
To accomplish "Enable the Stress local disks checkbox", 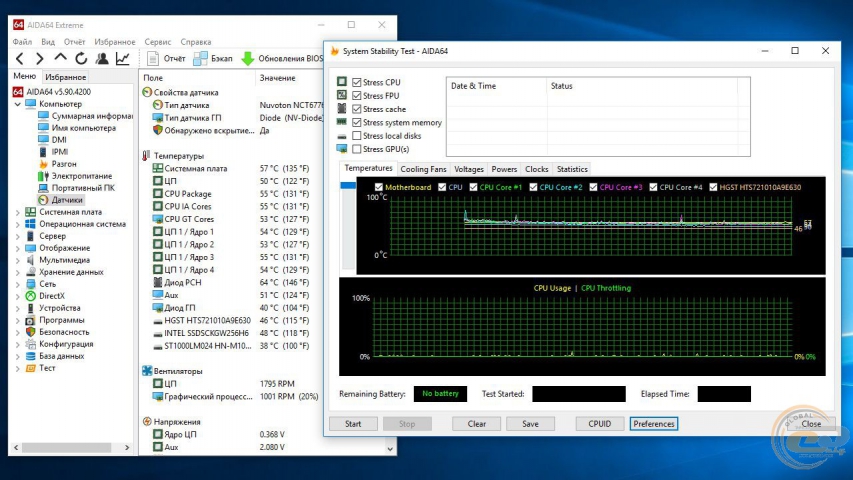I will coord(356,136).
